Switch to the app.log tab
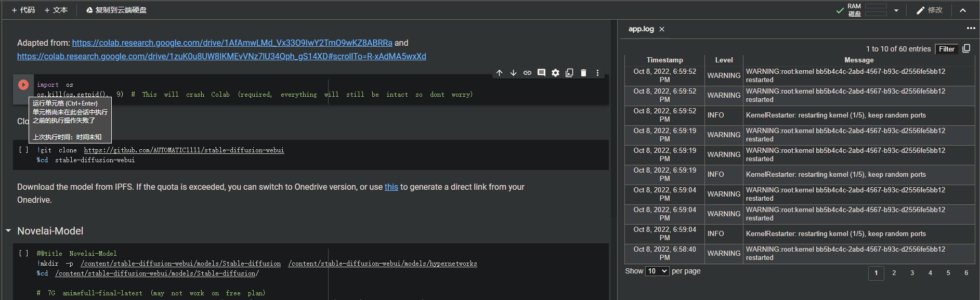The image size is (980, 300). click(641, 29)
